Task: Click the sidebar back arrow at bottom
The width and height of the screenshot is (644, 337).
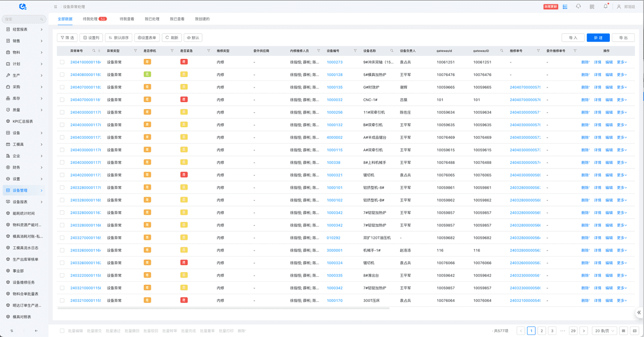Action: 36,331
